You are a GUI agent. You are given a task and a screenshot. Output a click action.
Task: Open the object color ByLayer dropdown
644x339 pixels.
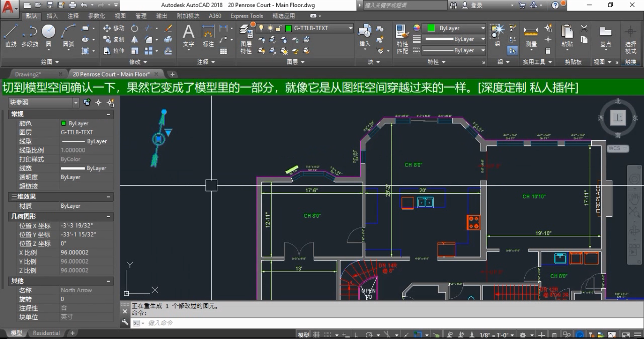pos(454,28)
